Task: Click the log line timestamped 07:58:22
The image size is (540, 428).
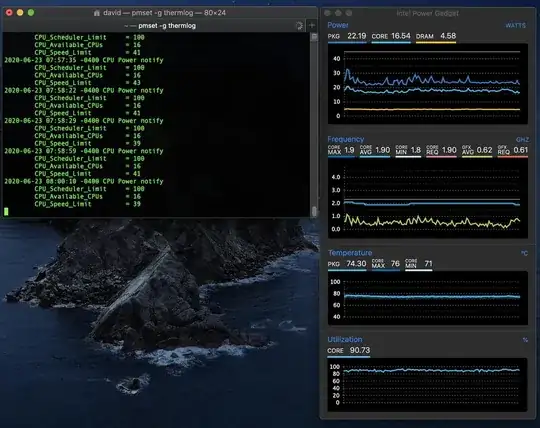Action: click(x=84, y=90)
